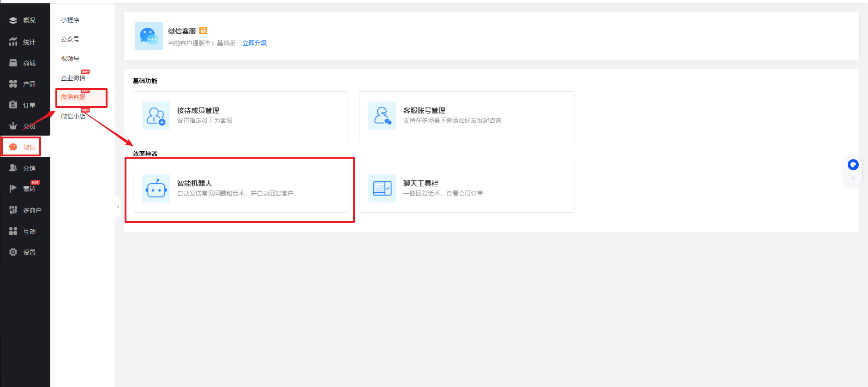
Task: Go to 微信小店 submenu entry
Action: (73, 116)
